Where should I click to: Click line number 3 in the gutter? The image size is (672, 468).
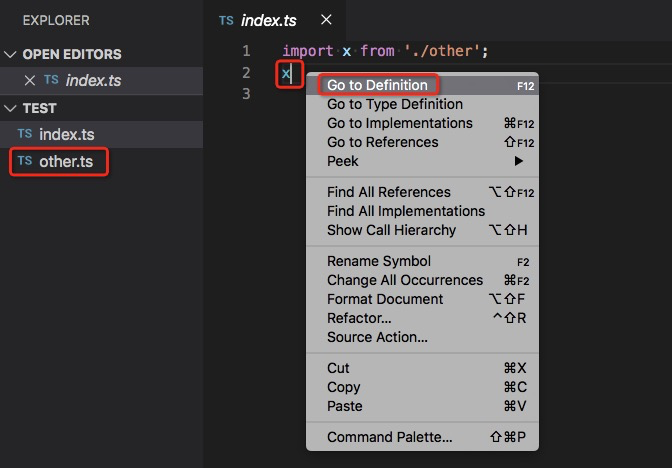(246, 94)
